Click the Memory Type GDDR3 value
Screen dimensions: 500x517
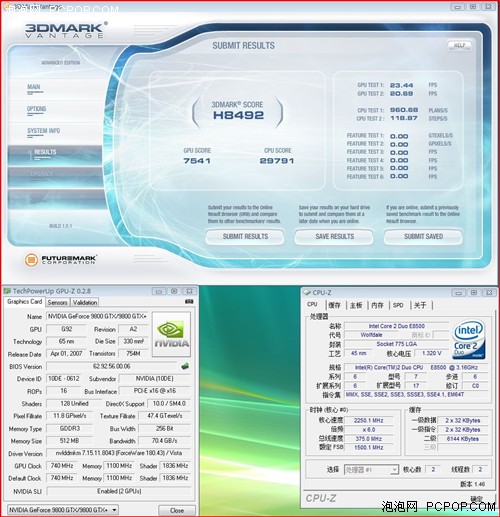tap(69, 428)
